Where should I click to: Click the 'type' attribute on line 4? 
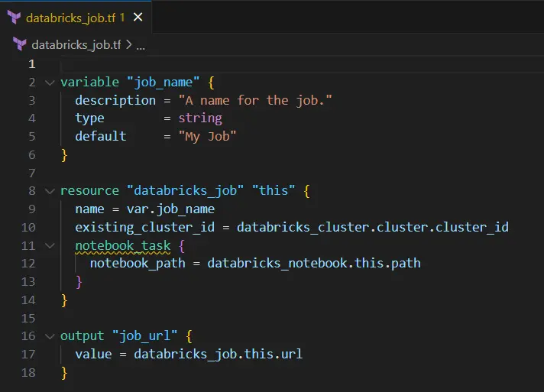90,118
